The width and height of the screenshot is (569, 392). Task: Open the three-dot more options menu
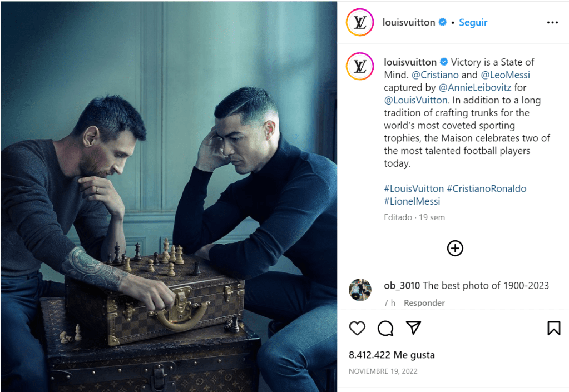click(x=552, y=22)
